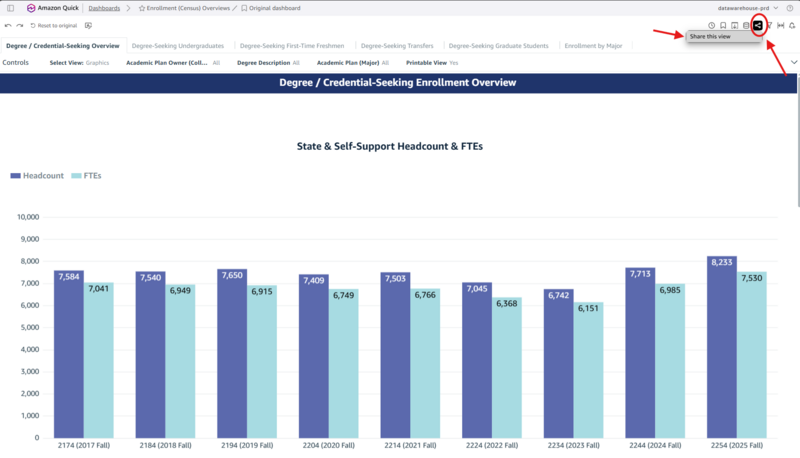
Task: Toggle Headcount series in the legend
Action: pos(37,175)
